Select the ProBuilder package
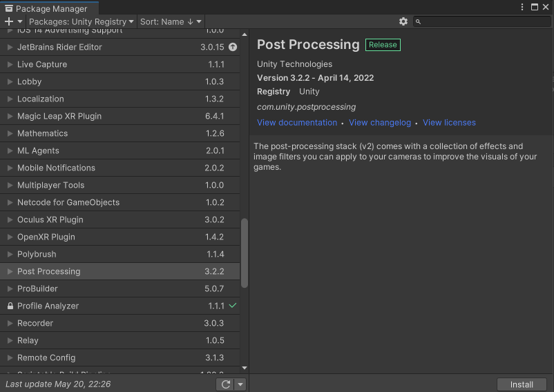The image size is (554, 392). [x=120, y=288]
